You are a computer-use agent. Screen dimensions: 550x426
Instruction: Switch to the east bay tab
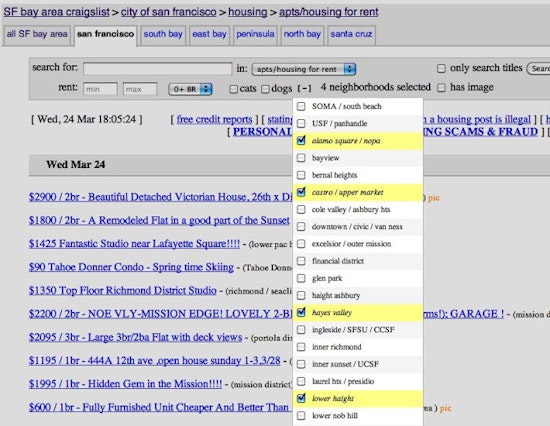(209, 34)
